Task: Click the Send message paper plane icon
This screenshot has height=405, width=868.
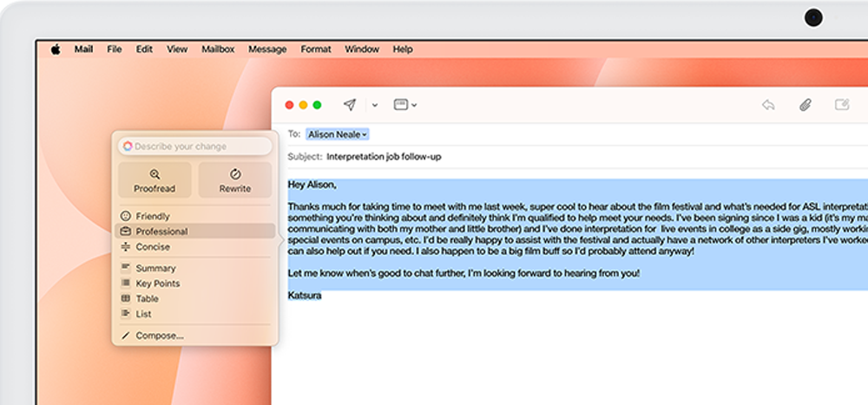Action: (349, 105)
